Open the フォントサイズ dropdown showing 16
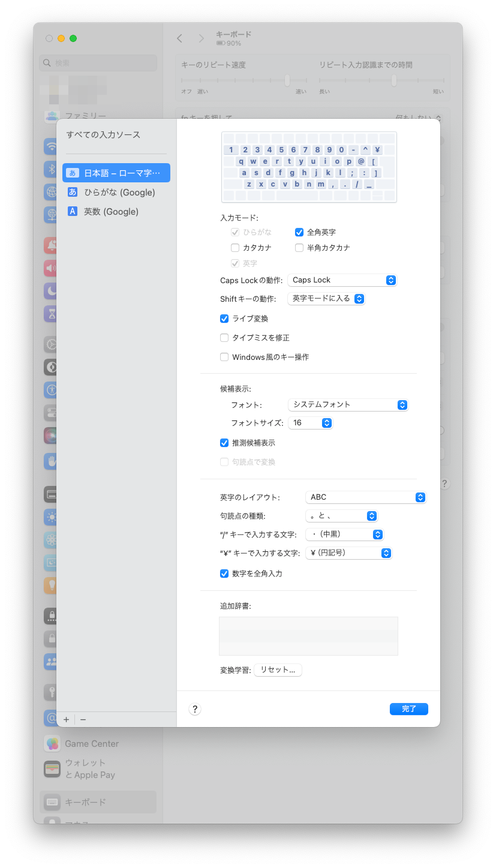Viewport: 496px width, 868px height. pos(310,423)
